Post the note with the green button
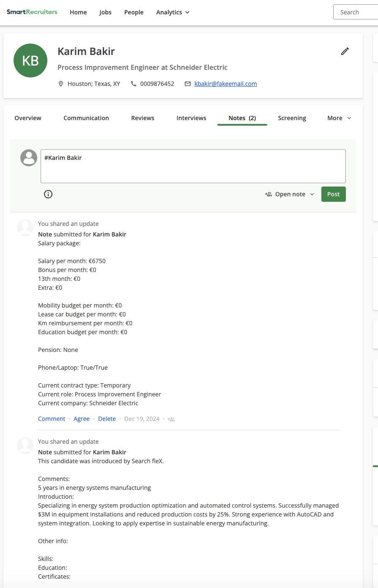Viewport: 378px width, 588px height. [x=334, y=194]
